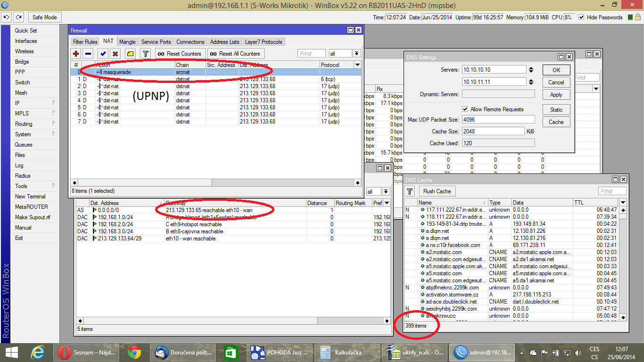Open Static entries from DNS Settings
The image size is (644, 362).
click(x=556, y=109)
